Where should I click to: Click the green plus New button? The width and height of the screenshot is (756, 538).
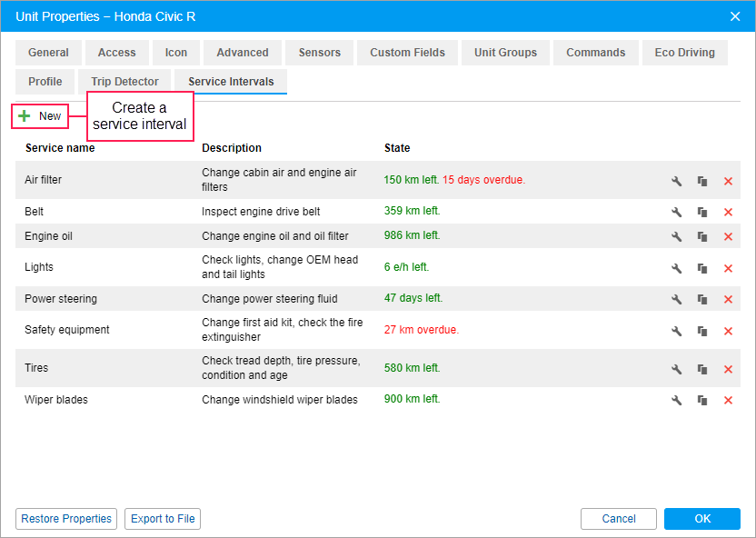[40, 116]
